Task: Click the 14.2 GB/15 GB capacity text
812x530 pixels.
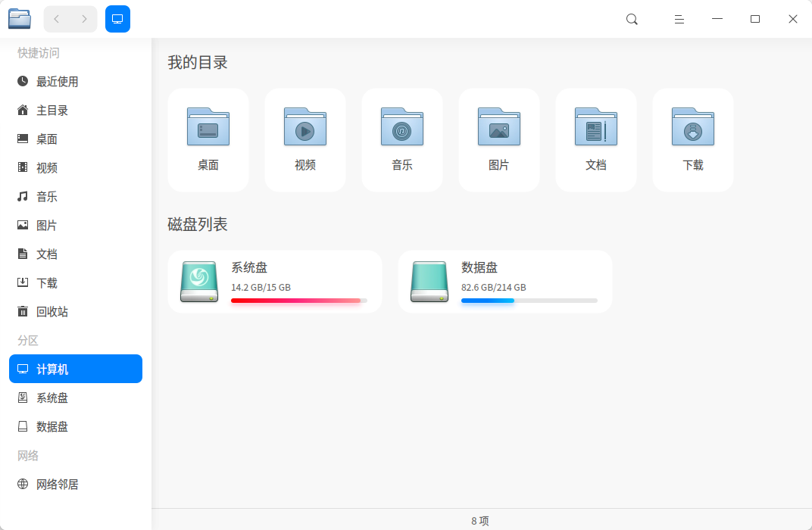Action: 261,287
